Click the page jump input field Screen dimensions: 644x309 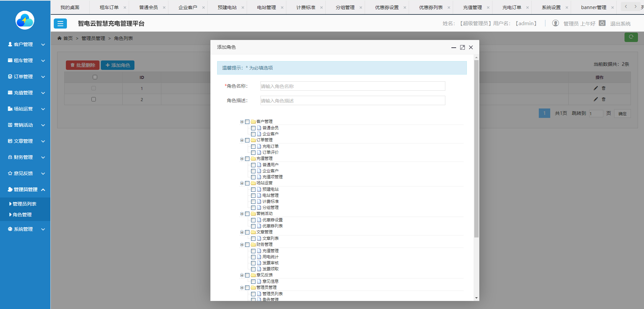point(596,113)
